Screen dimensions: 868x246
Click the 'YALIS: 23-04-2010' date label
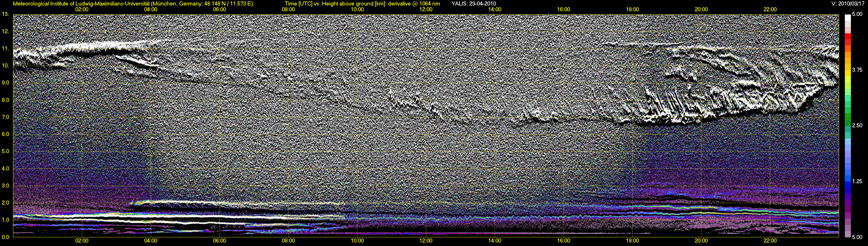(x=473, y=4)
